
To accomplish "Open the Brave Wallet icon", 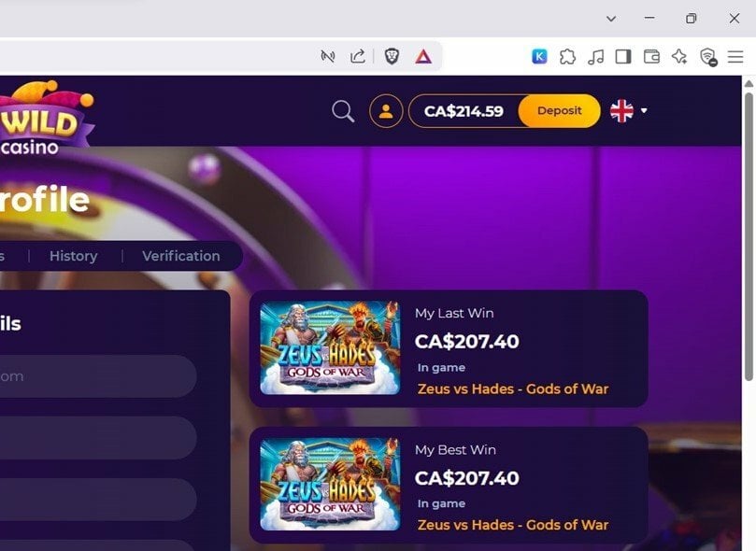I will pyautogui.click(x=651, y=57).
